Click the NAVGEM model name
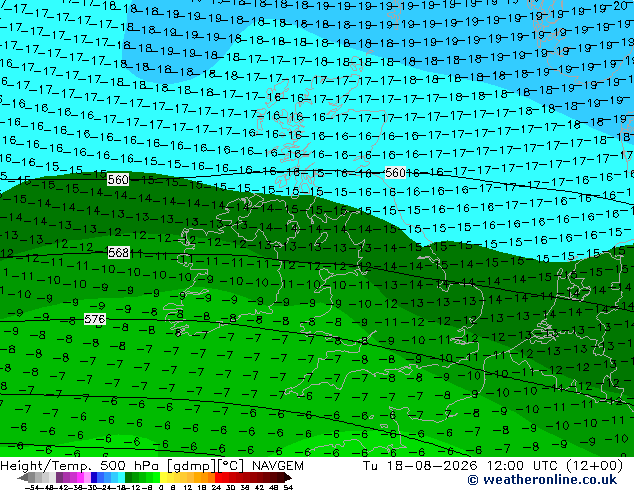The image size is (634, 490). click(x=278, y=466)
